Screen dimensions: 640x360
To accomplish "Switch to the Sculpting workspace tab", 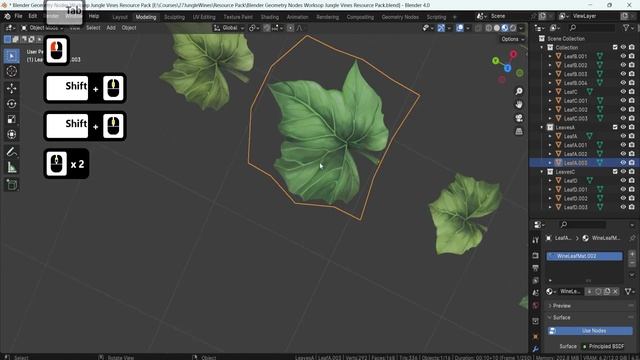I will (x=174, y=17).
